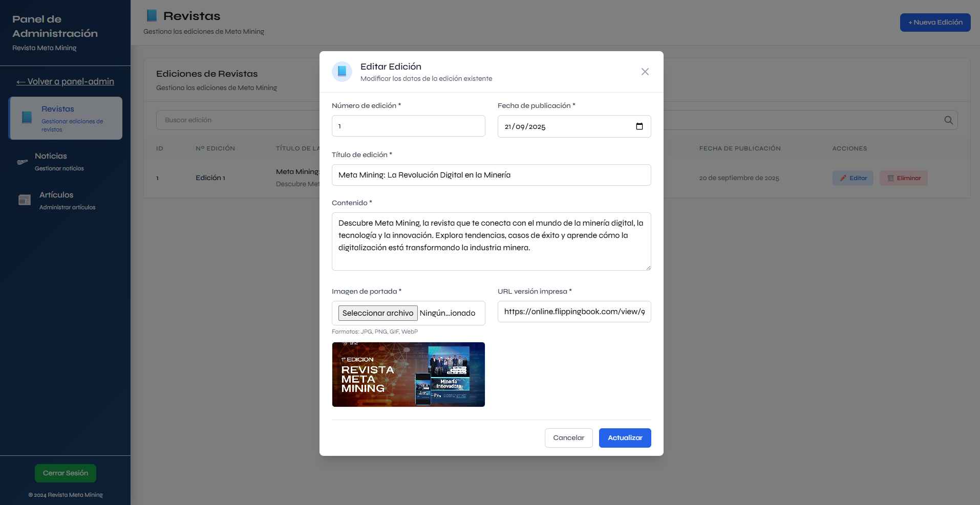Click the Contenido textarea resize handle
The image size is (980, 505).
tap(648, 268)
